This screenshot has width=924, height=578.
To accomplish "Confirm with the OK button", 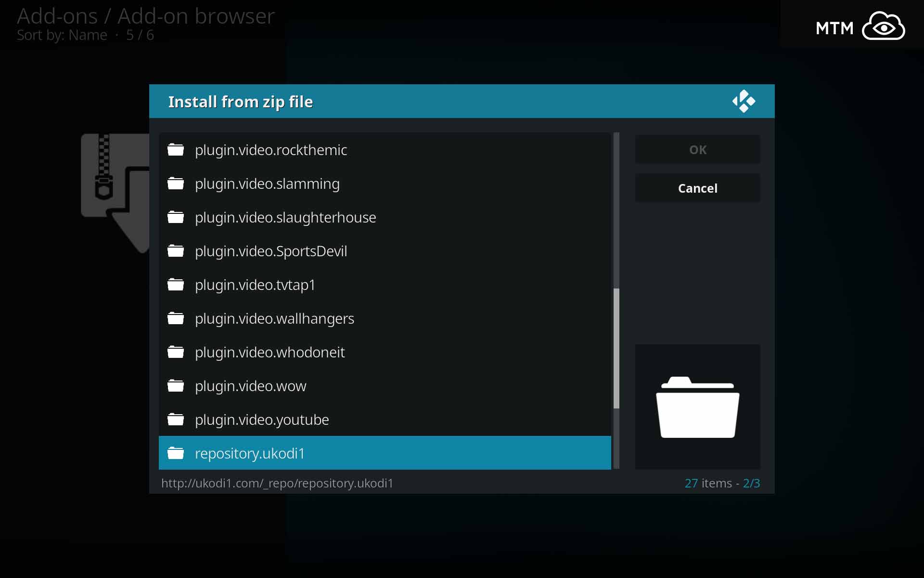I will [x=698, y=150].
